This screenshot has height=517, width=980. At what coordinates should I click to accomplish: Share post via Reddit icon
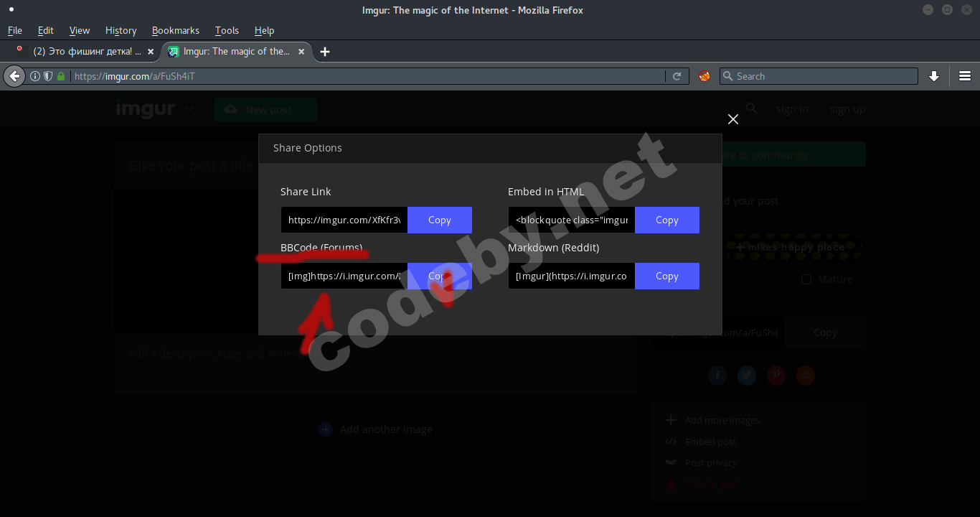point(806,376)
